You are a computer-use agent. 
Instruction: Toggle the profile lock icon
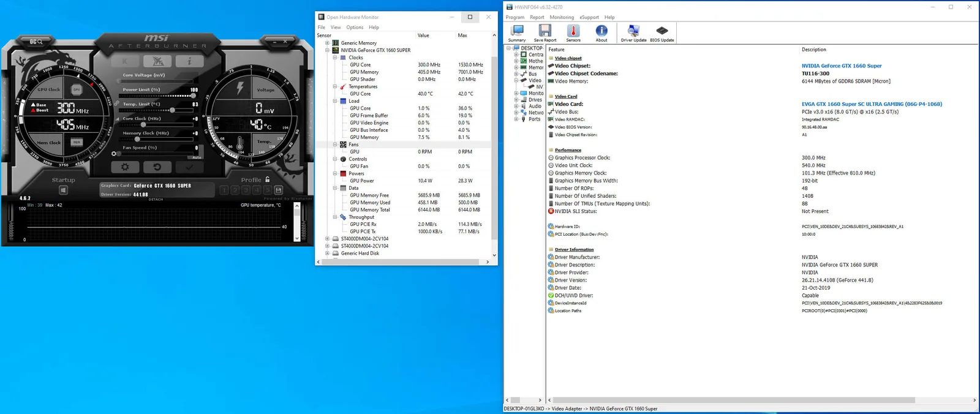pyautogui.click(x=267, y=179)
